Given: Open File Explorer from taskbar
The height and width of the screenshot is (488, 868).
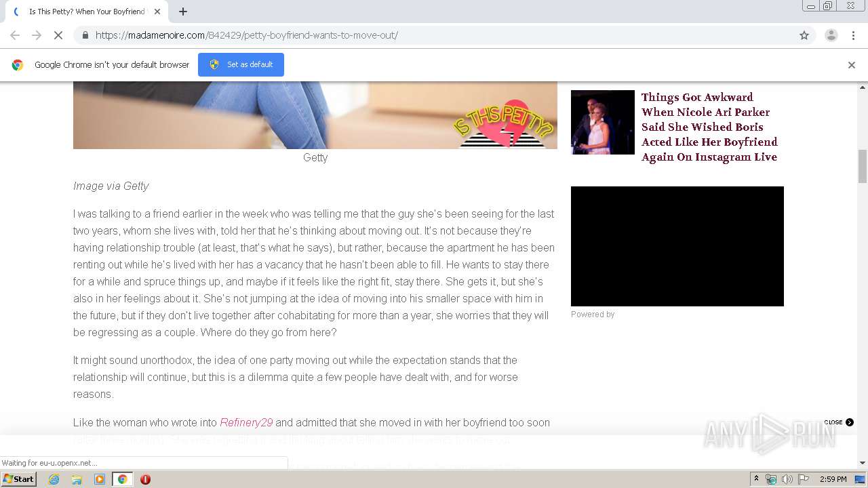Looking at the screenshot, I should coord(77,479).
